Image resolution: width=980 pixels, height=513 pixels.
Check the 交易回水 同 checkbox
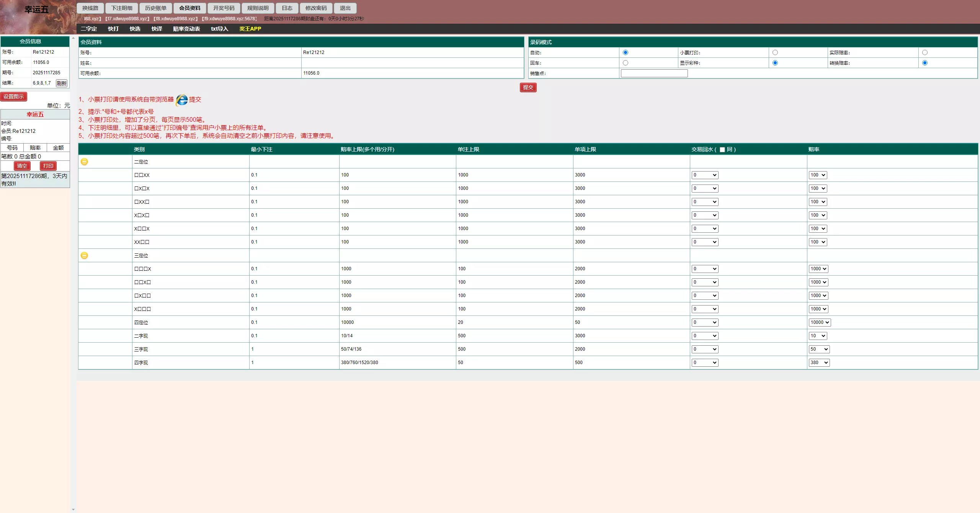[x=722, y=150]
